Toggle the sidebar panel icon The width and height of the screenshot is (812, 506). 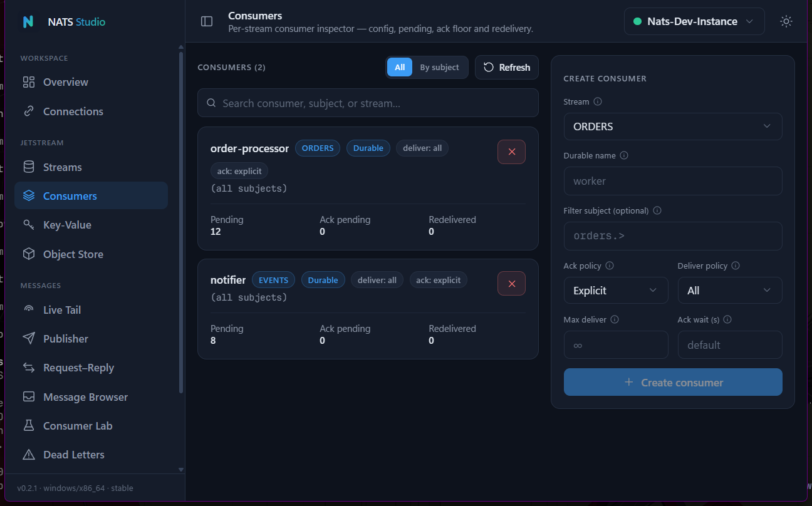coord(207,21)
